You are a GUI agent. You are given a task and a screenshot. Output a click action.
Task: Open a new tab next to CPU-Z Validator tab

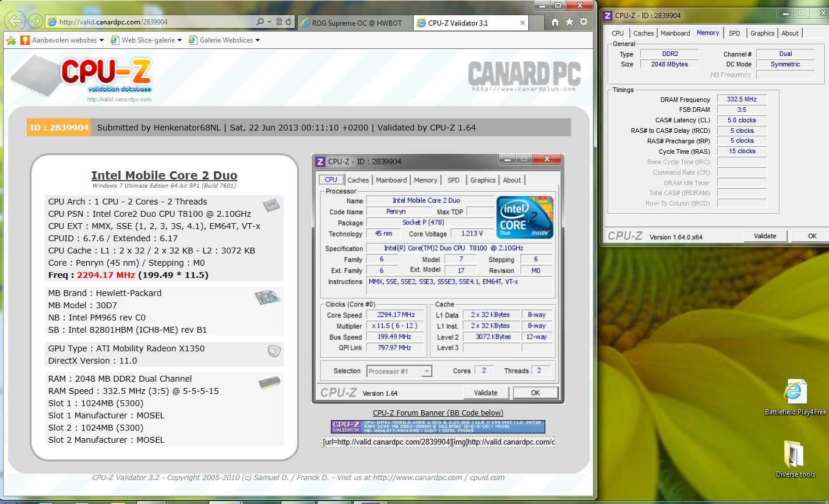point(536,23)
